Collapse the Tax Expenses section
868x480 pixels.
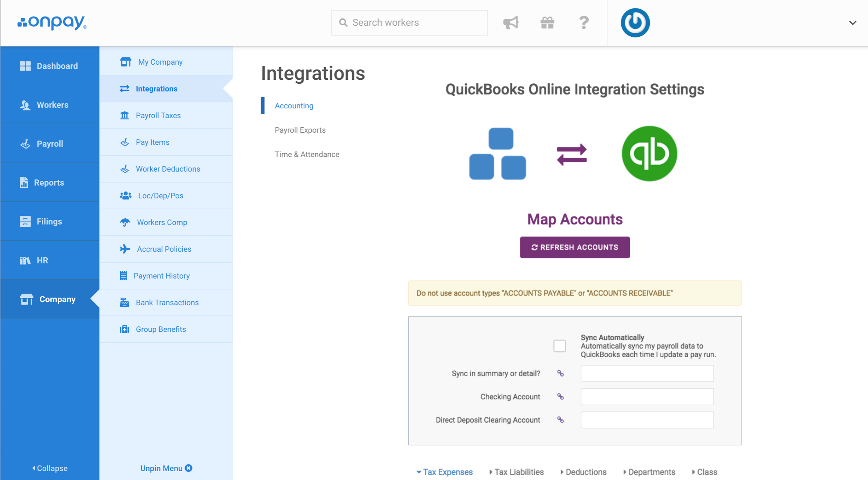click(444, 472)
